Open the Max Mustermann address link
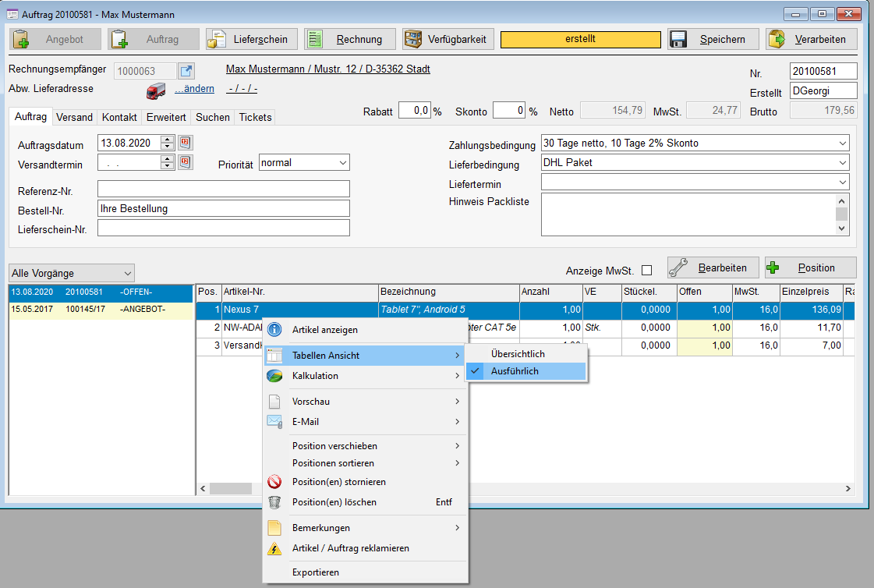Image resolution: width=874 pixels, height=588 pixels. coord(327,69)
